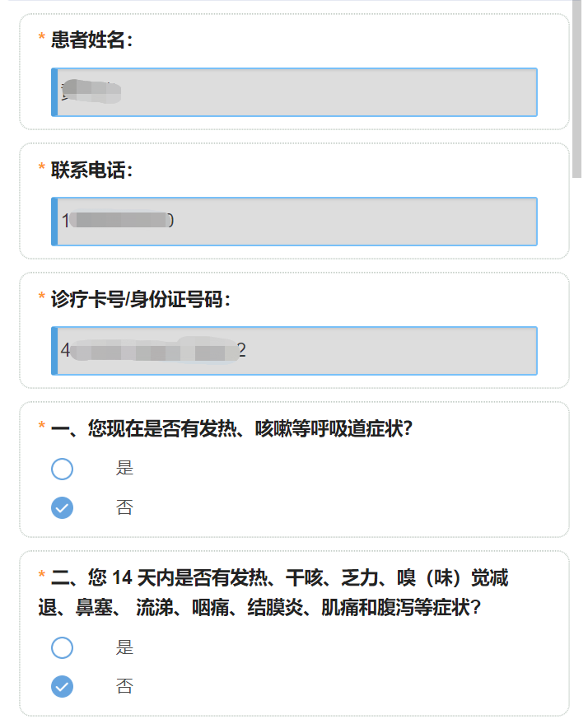Viewport: 588px width, 724px height.
Task: Click question 一 text about 呼吸道症状
Action: click(231, 428)
